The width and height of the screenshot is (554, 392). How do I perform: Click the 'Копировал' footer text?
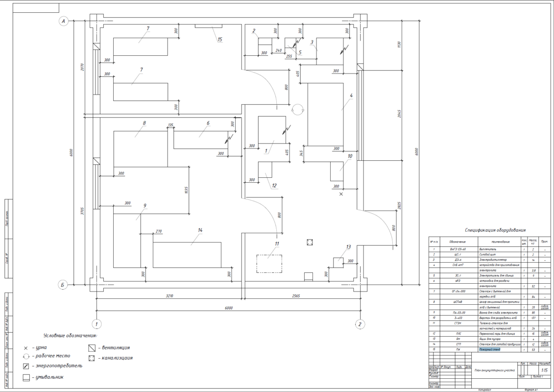484,390
